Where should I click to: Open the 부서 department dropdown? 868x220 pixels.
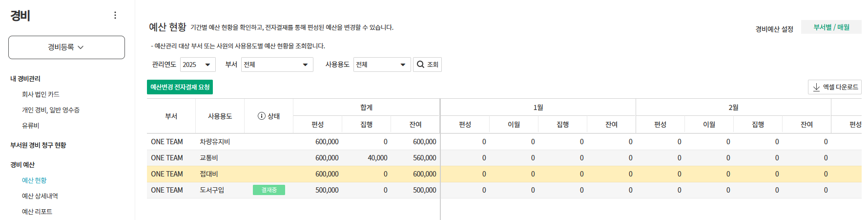277,65
